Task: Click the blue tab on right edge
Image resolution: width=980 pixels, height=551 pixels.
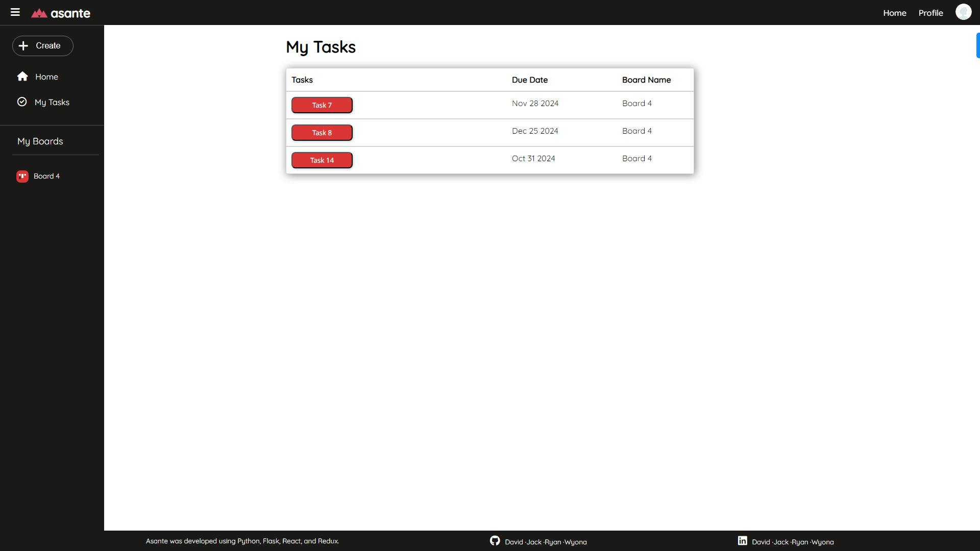Action: tap(977, 45)
